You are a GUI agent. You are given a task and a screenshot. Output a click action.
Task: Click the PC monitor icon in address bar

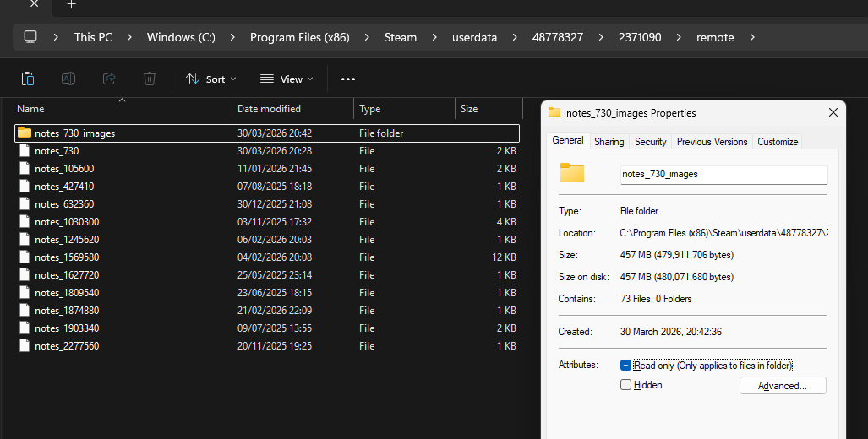point(31,37)
